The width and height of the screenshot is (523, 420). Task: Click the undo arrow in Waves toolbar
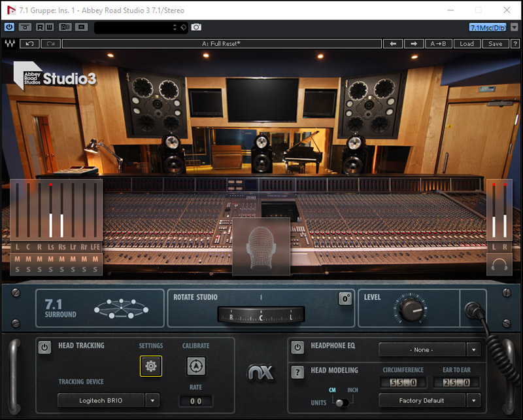point(29,44)
